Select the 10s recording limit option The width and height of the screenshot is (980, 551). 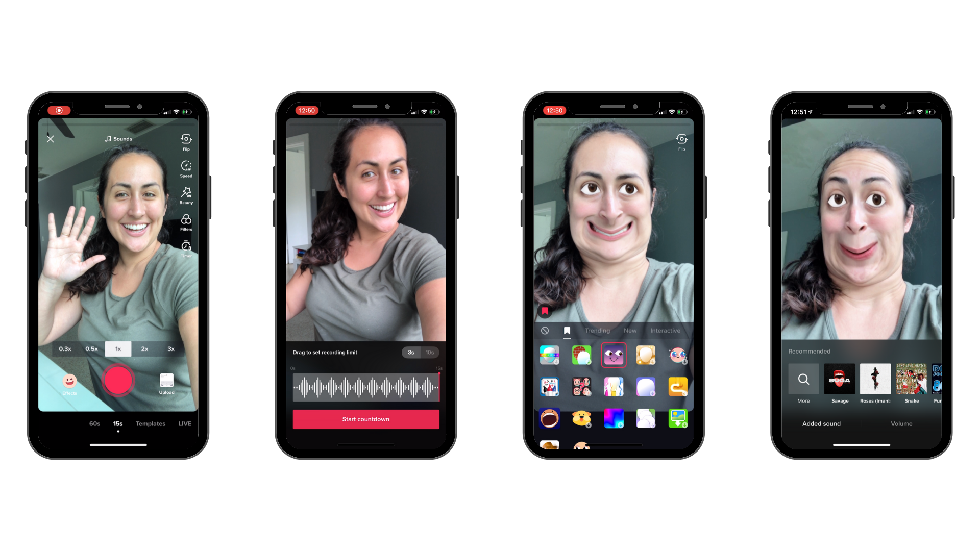click(429, 352)
